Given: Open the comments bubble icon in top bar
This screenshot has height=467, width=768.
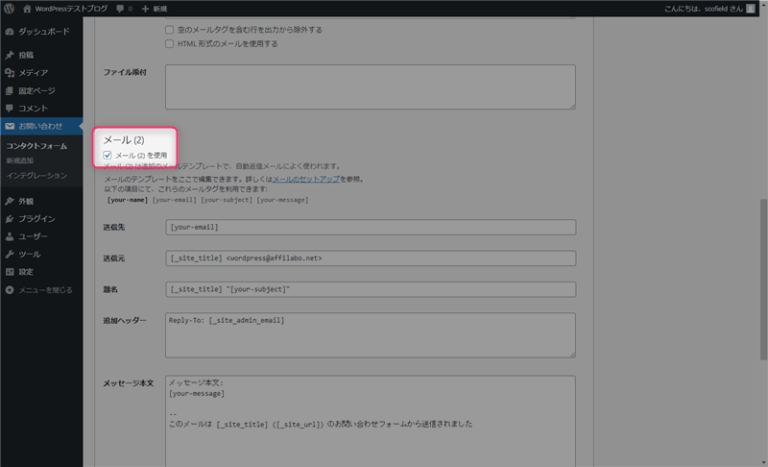Looking at the screenshot, I should coord(121,9).
